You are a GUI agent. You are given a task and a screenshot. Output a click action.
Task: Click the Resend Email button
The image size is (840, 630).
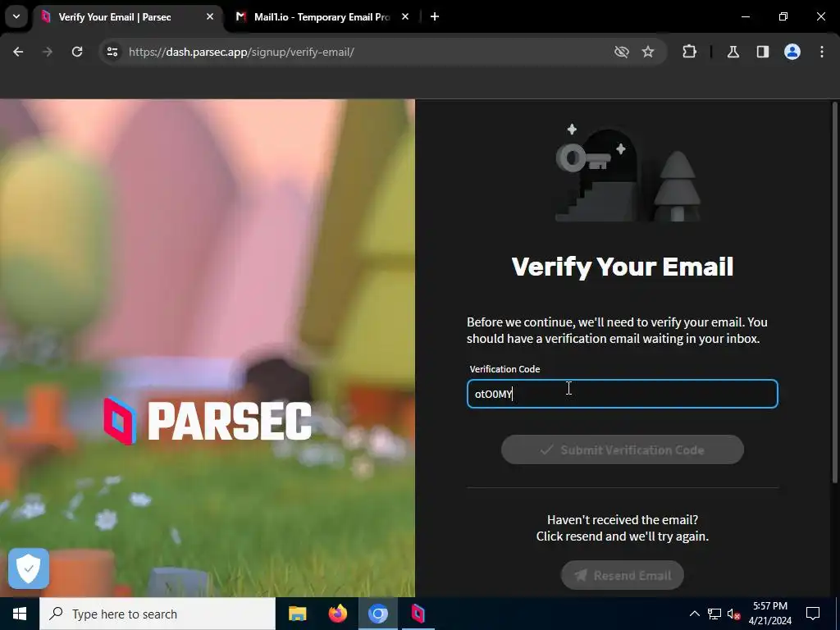click(x=623, y=575)
